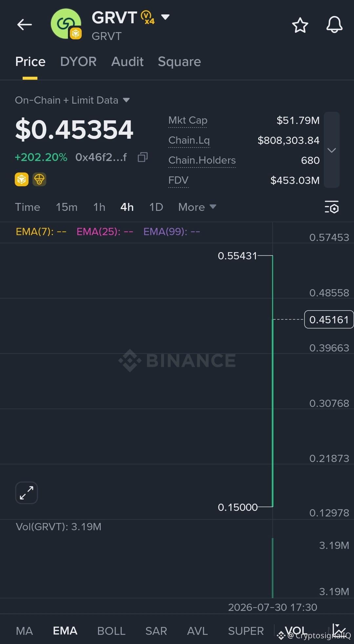This screenshot has height=644, width=354.
Task: Open price alerts via bell icon
Action: (x=334, y=25)
